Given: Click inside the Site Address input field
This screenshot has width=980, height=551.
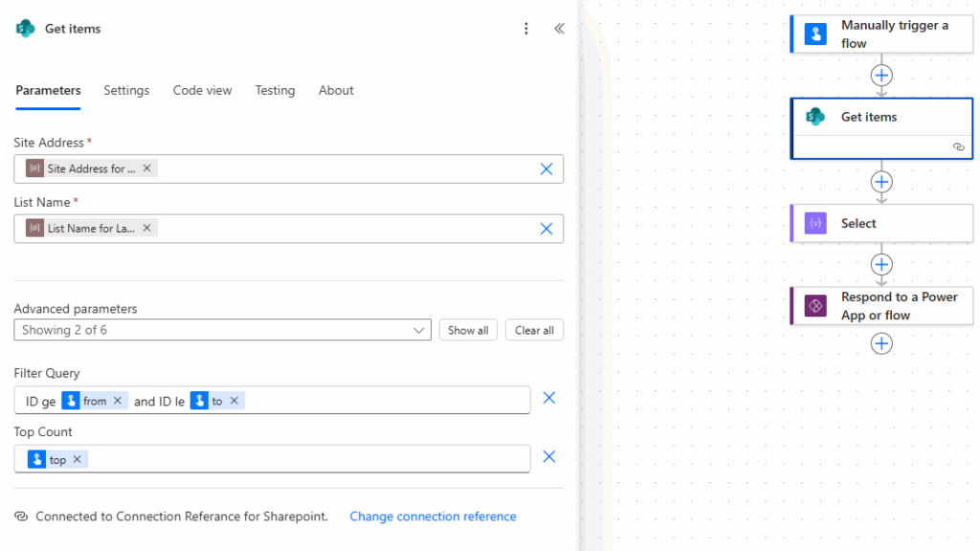Looking at the screenshot, I should coord(289,169).
